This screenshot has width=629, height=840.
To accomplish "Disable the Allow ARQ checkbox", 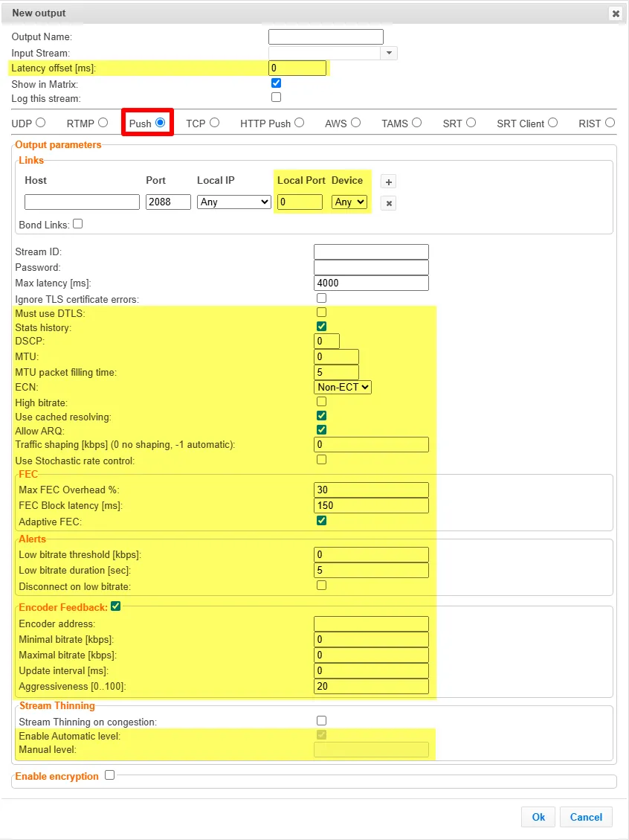I will pyautogui.click(x=321, y=429).
